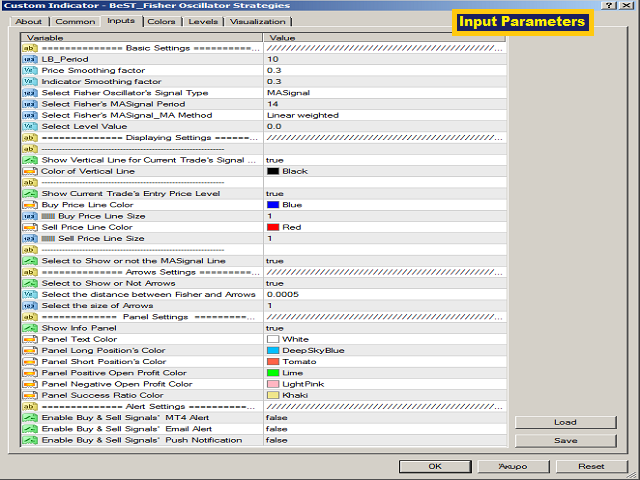Toggle false value of Email Alert
640x480 pixels.
[277, 429]
